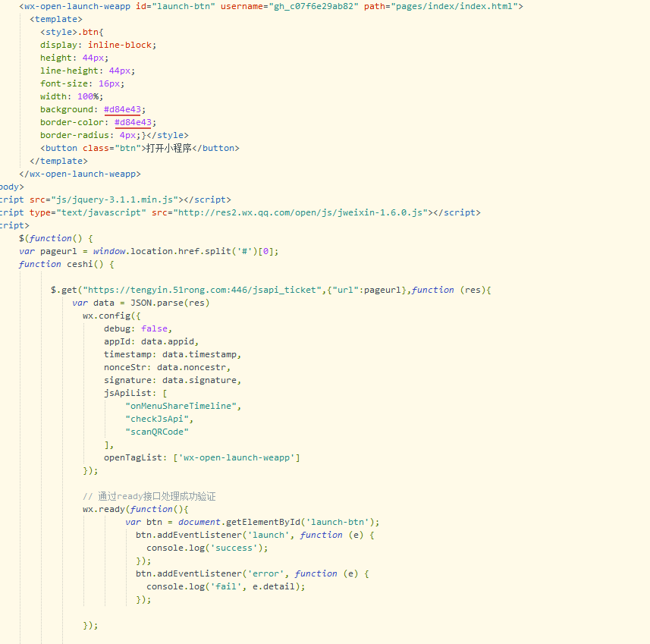Image resolution: width=650 pixels, height=644 pixels.
Task: Click the tengyin.51rong.com jsapi_ticket URL string
Action: coord(203,290)
